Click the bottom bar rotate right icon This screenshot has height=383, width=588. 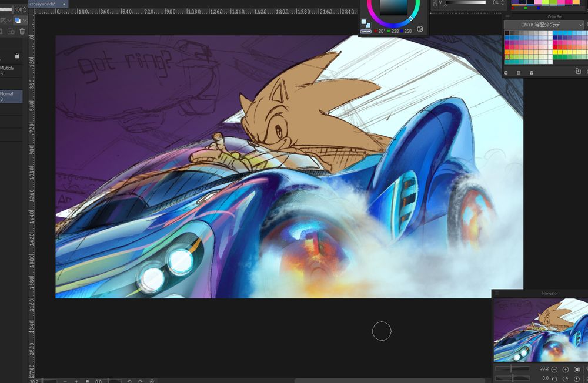click(141, 381)
